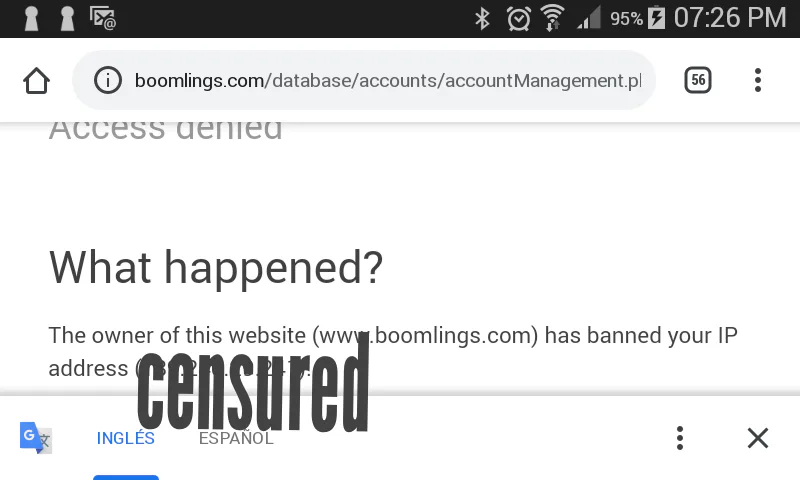Tap the charging battery icon

[657, 18]
